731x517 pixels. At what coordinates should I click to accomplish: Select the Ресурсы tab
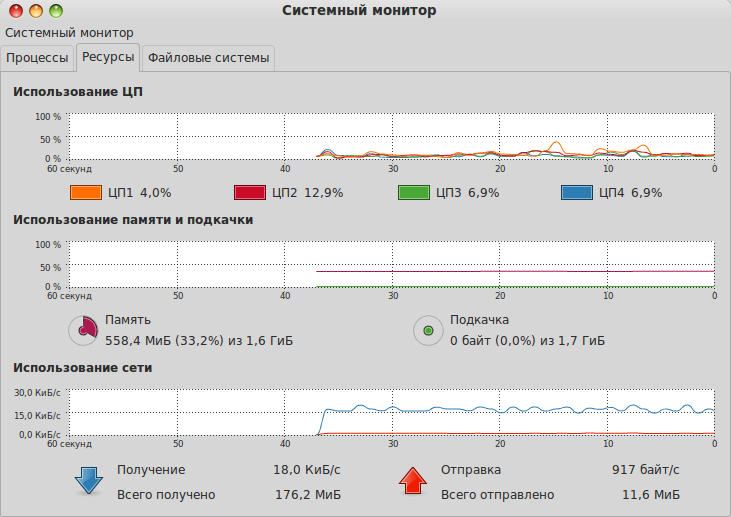(x=108, y=58)
